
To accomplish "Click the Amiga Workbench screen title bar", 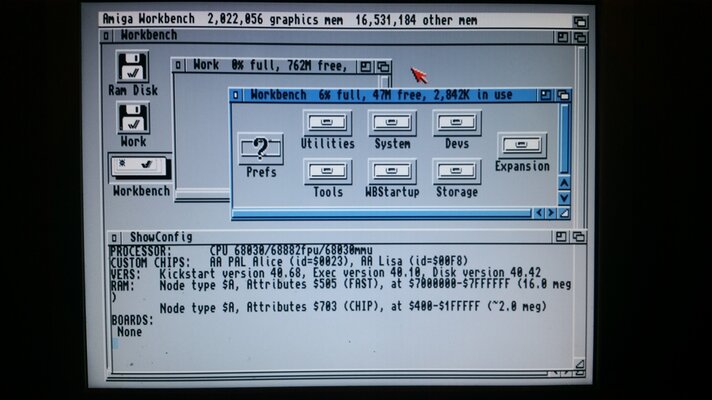I will tap(300, 19).
